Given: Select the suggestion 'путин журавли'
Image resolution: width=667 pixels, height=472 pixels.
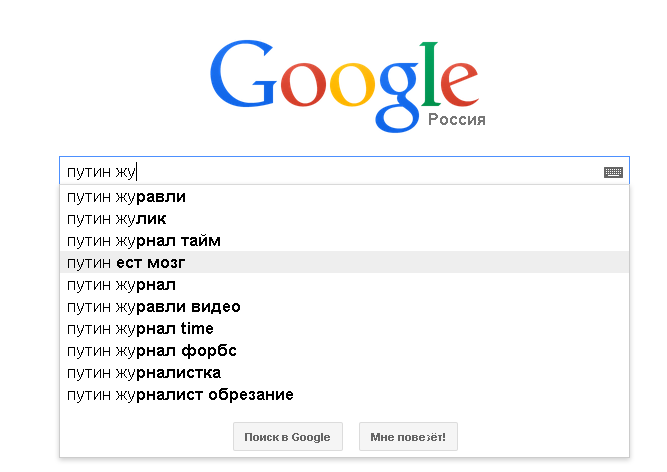Looking at the screenshot, I should [x=126, y=197].
